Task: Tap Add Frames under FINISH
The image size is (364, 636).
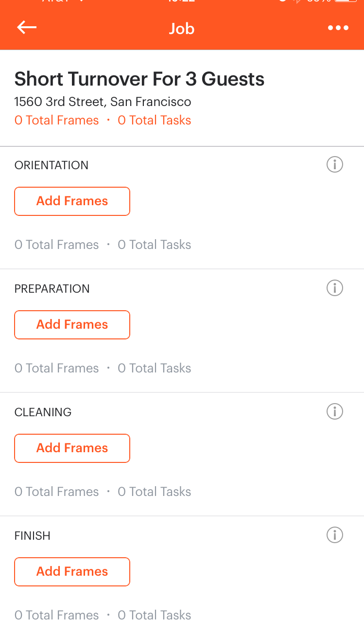Action: pyautogui.click(x=72, y=571)
